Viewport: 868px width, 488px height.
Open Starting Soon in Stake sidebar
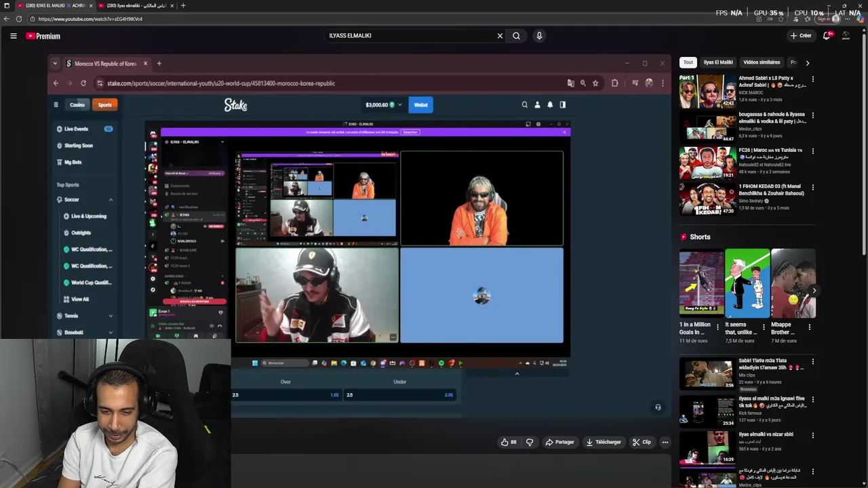point(78,146)
